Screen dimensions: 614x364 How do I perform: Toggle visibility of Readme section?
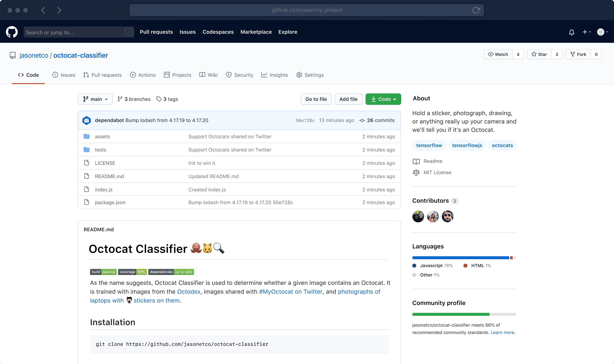432,161
